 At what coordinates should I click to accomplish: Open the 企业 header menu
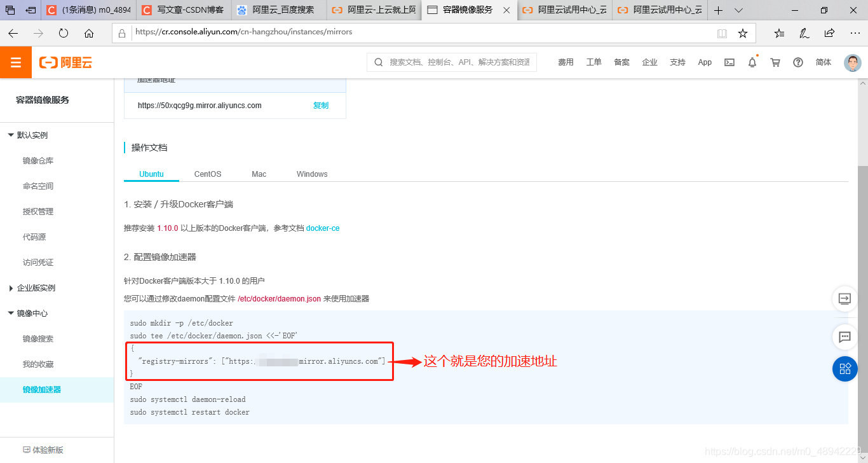[x=649, y=62]
